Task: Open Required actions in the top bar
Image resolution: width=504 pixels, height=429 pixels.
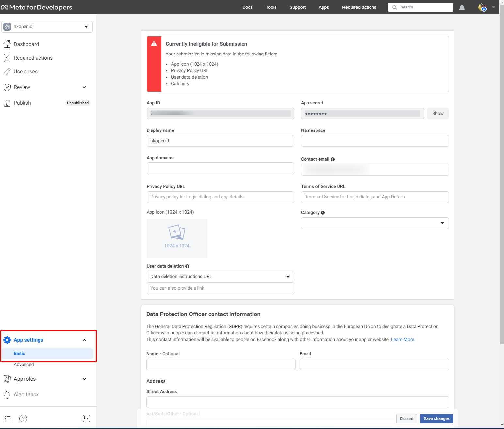Action: [x=359, y=7]
